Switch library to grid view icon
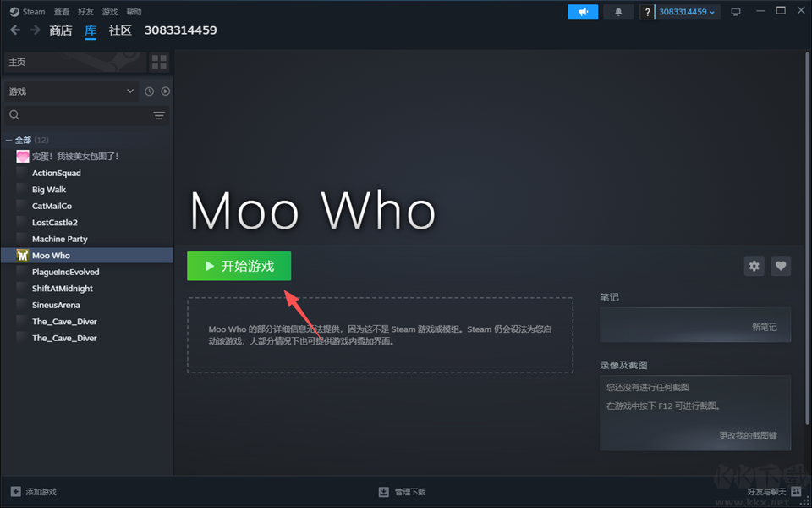812x508 pixels. point(160,62)
